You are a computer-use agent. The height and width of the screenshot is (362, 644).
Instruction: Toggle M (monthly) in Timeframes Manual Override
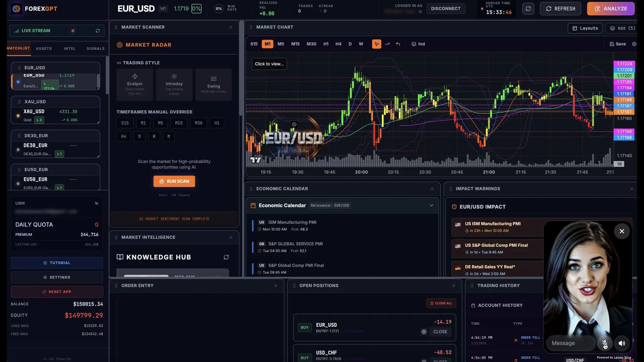(x=169, y=136)
